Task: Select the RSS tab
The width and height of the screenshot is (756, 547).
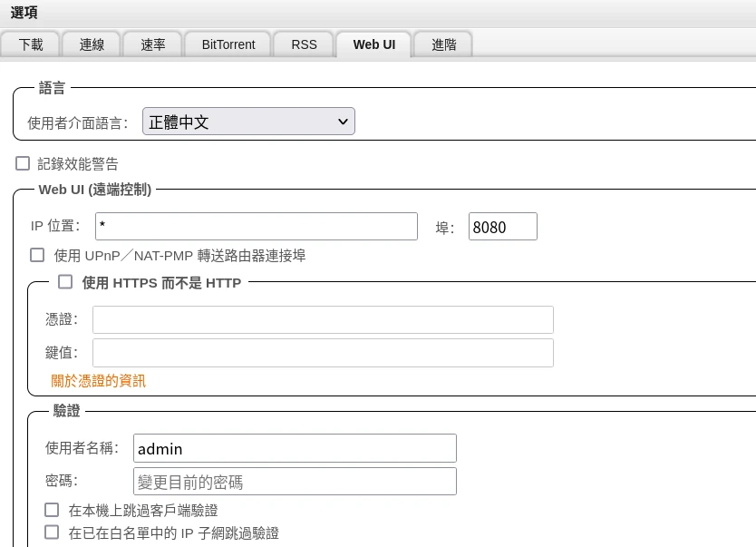Action: (x=304, y=44)
